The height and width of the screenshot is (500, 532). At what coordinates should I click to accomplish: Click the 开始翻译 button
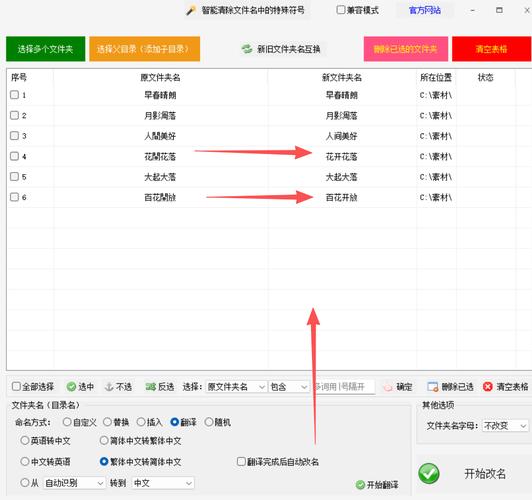pos(377,484)
